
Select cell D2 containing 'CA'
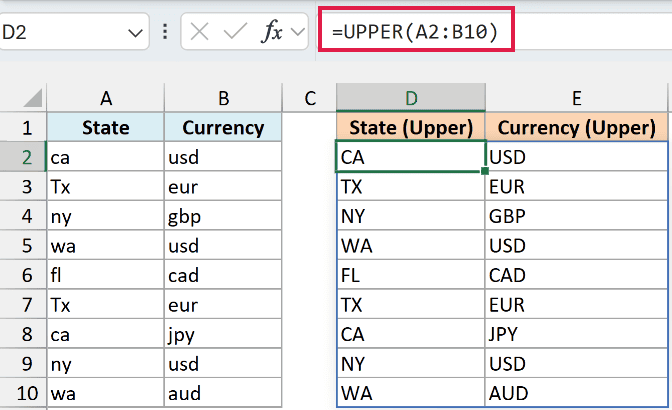pos(411,157)
